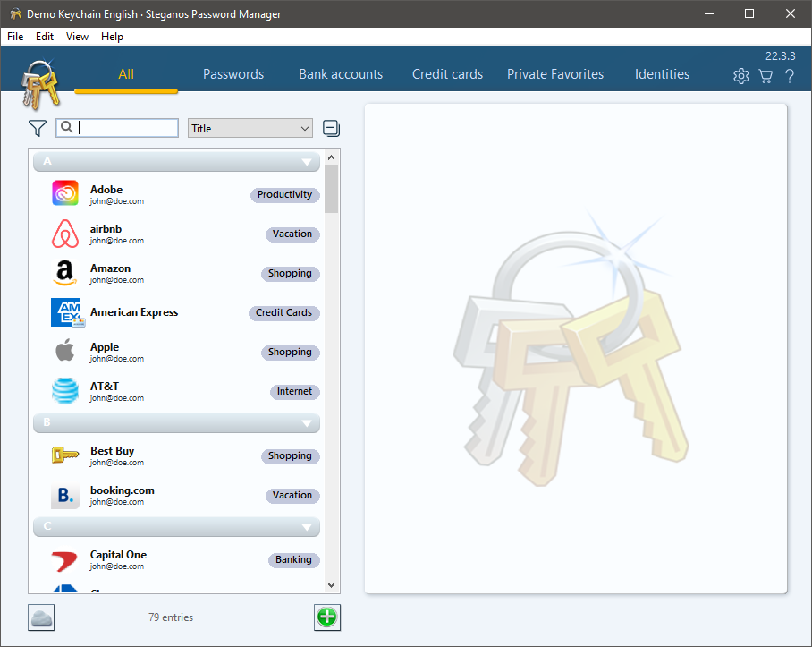Viewport: 812px width, 647px height.
Task: Click the Banking tag on Capital One
Action: 293,560
